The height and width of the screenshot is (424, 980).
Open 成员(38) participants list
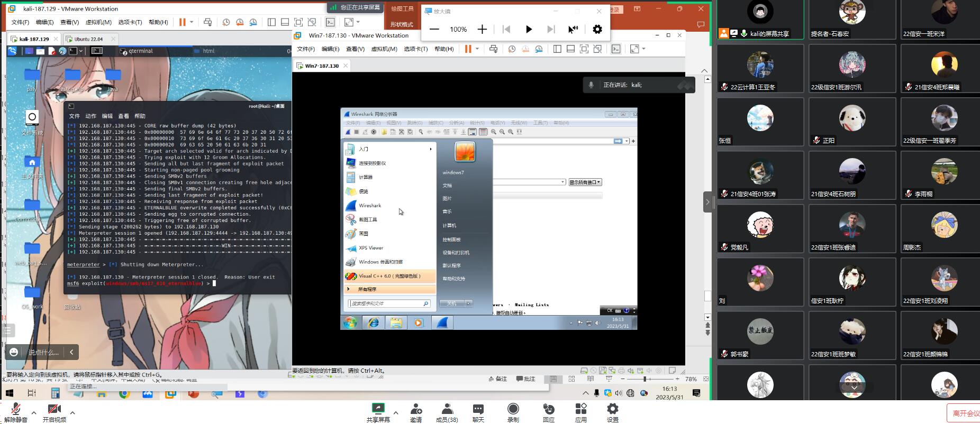447,412
